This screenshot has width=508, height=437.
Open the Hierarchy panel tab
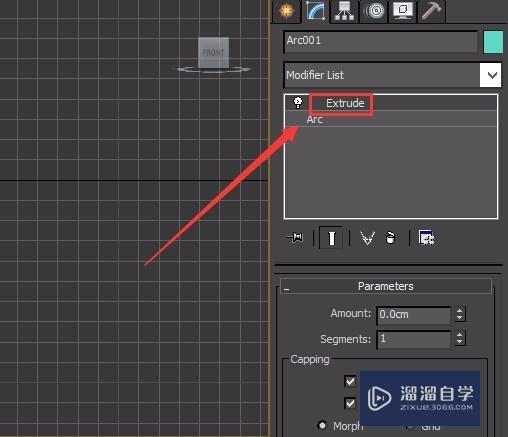344,11
